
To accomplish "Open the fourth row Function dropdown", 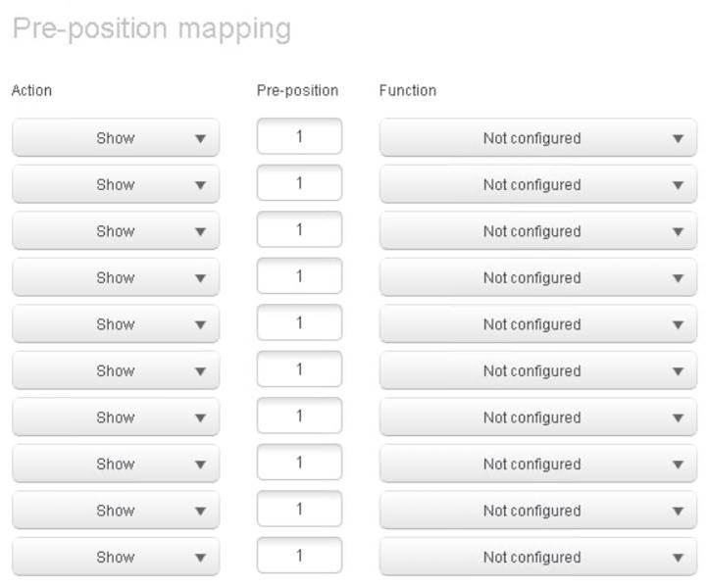I will point(537,277).
